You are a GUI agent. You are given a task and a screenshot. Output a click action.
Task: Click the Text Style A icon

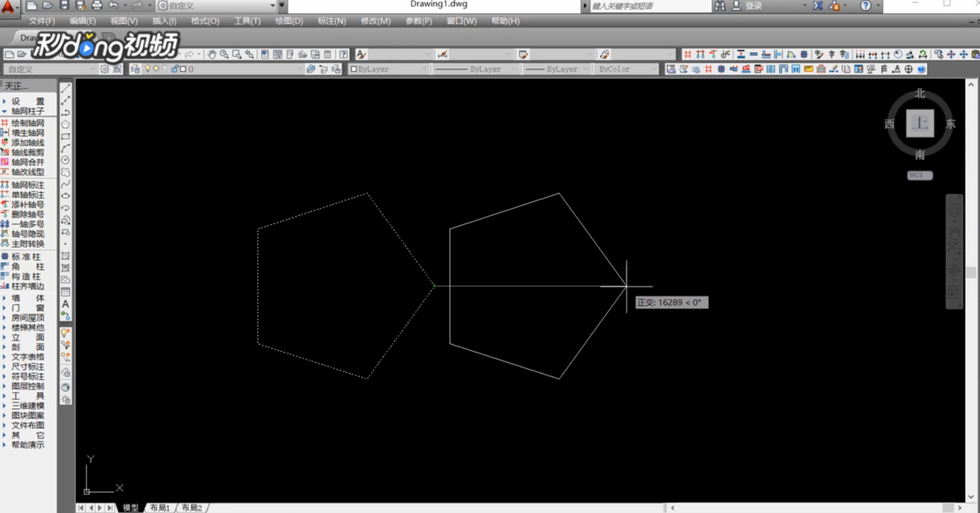362,54
